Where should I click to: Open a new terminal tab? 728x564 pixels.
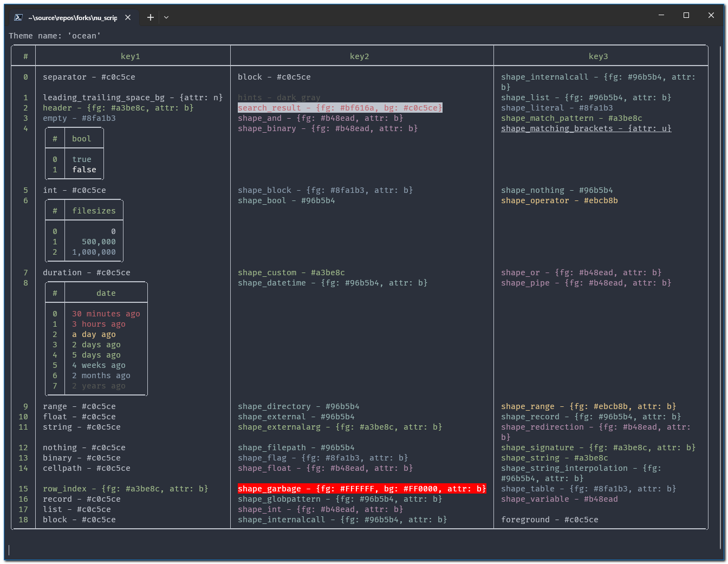[x=151, y=17]
